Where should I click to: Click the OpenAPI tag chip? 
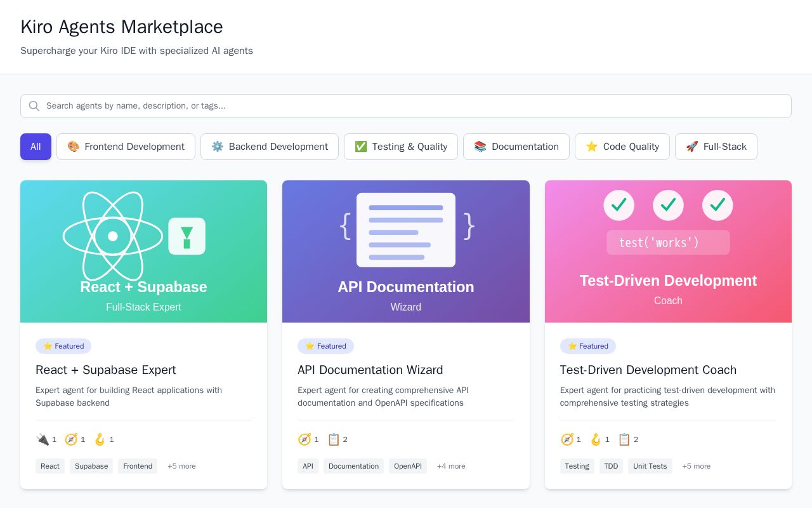point(408,466)
